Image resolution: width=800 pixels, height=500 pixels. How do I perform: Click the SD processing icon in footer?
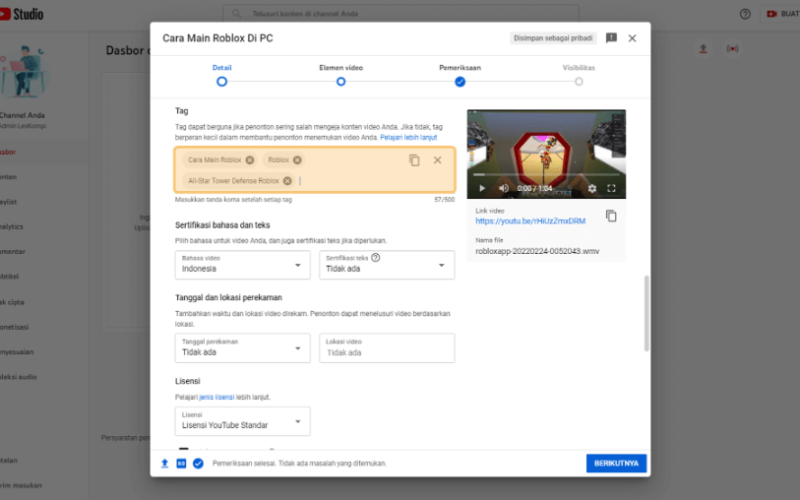click(x=181, y=463)
